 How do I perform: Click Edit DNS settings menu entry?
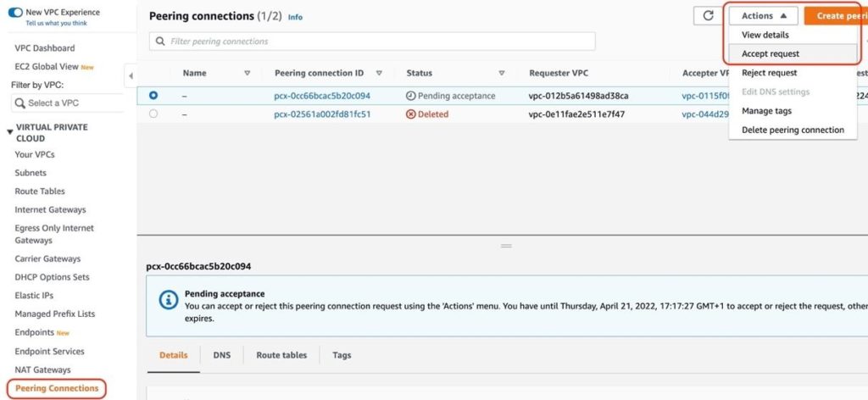[793, 92]
